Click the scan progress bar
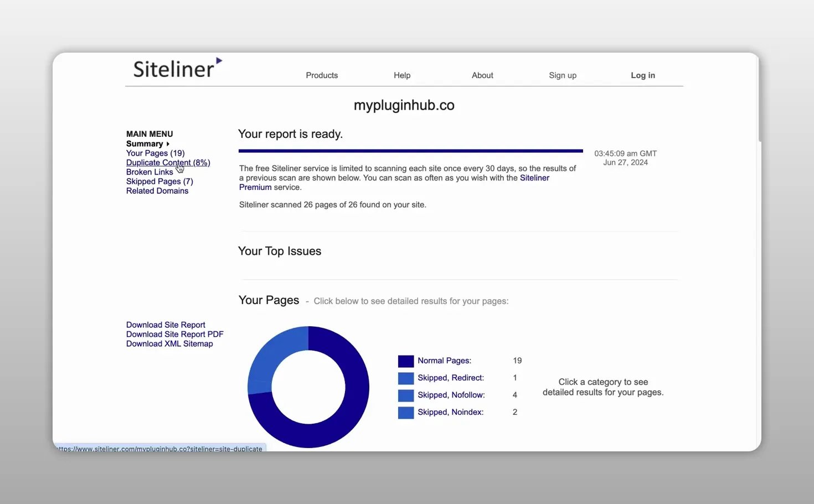Viewport: 814px width, 504px height. tap(411, 151)
